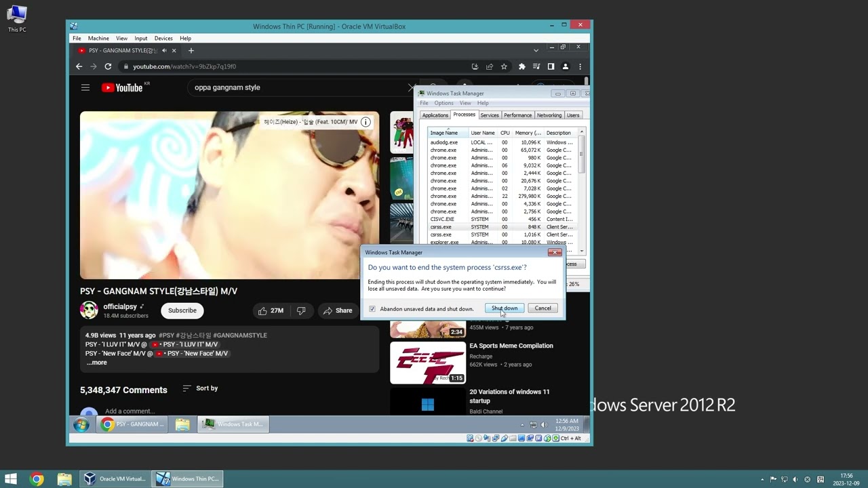Click YouTube search box text

click(227, 87)
